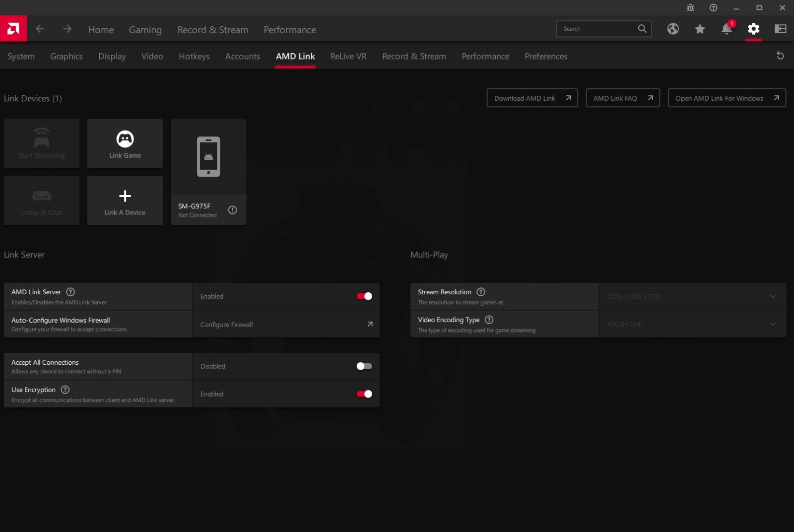The width and height of the screenshot is (794, 532).
Task: Open the Home menu
Action: [x=101, y=30]
